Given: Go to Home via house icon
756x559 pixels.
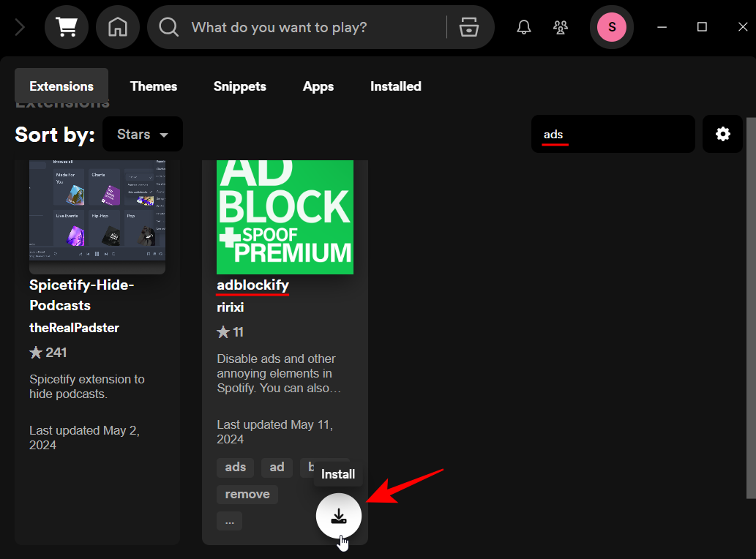Looking at the screenshot, I should point(117,28).
